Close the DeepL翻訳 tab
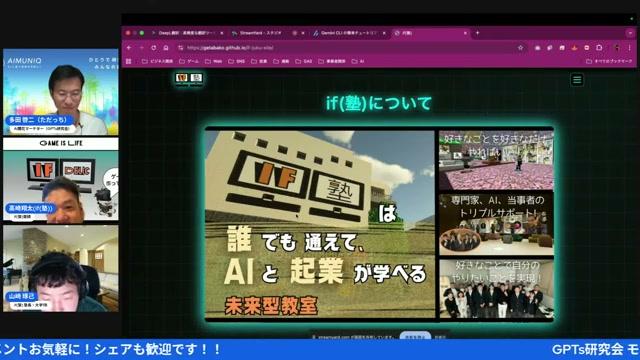 (x=222, y=33)
